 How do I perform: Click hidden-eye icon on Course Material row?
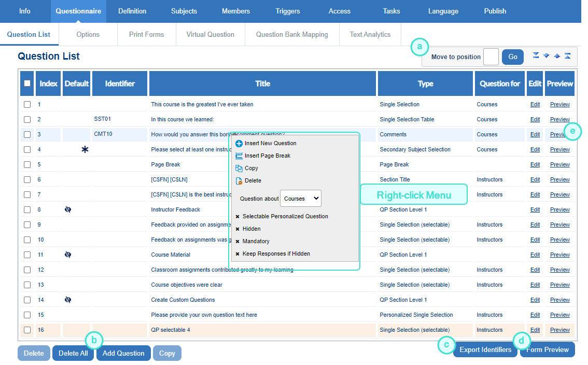click(x=68, y=255)
